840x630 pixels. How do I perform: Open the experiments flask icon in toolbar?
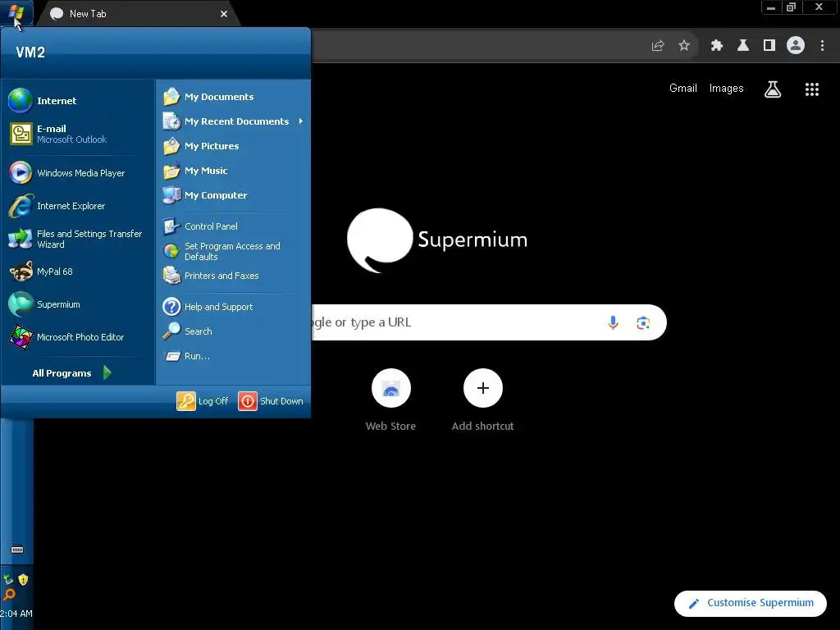pos(743,46)
